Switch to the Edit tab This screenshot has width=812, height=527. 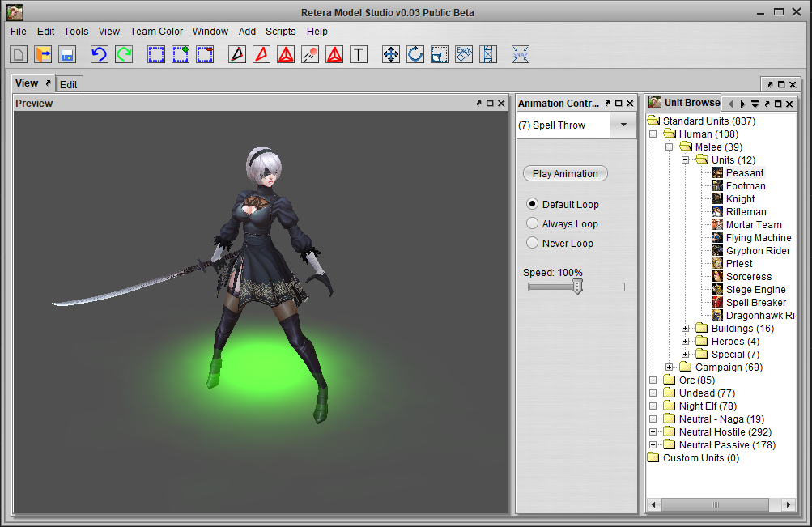coord(68,84)
